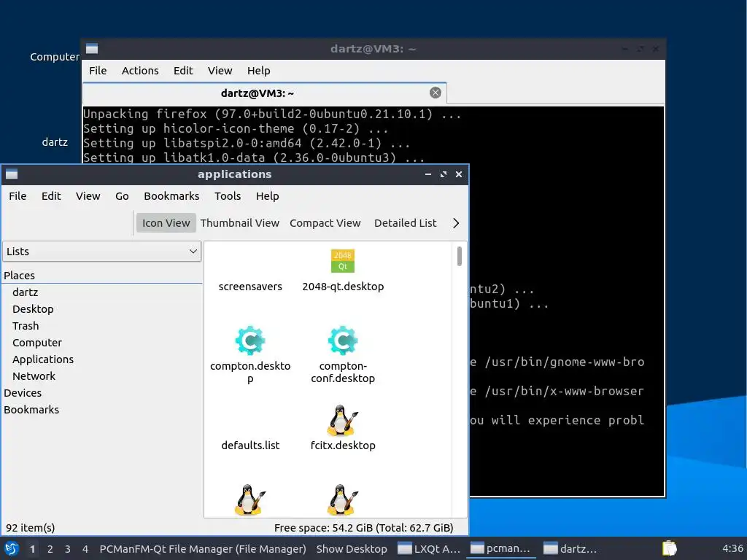The height and width of the screenshot is (560, 747).
Task: Switch to desktop 2 in pager
Action: [50, 549]
